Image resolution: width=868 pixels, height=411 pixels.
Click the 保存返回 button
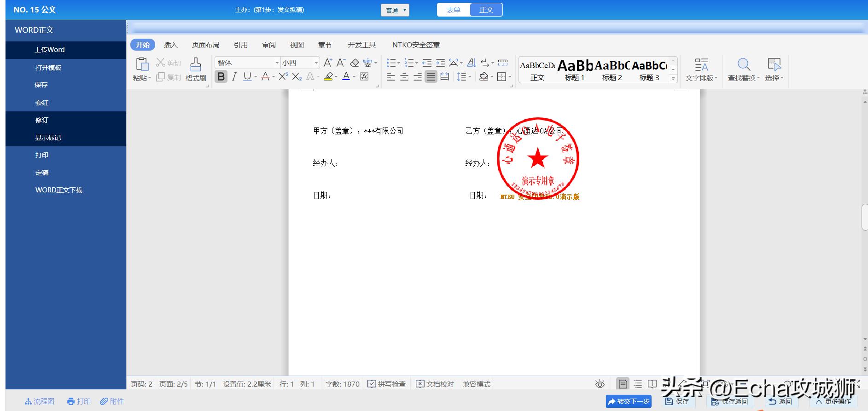[730, 401]
